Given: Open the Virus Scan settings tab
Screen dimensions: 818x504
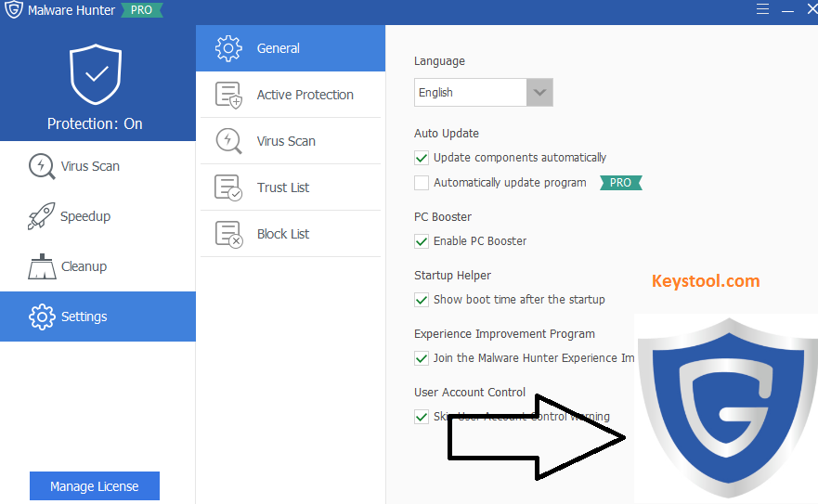Looking at the screenshot, I should tap(291, 141).
